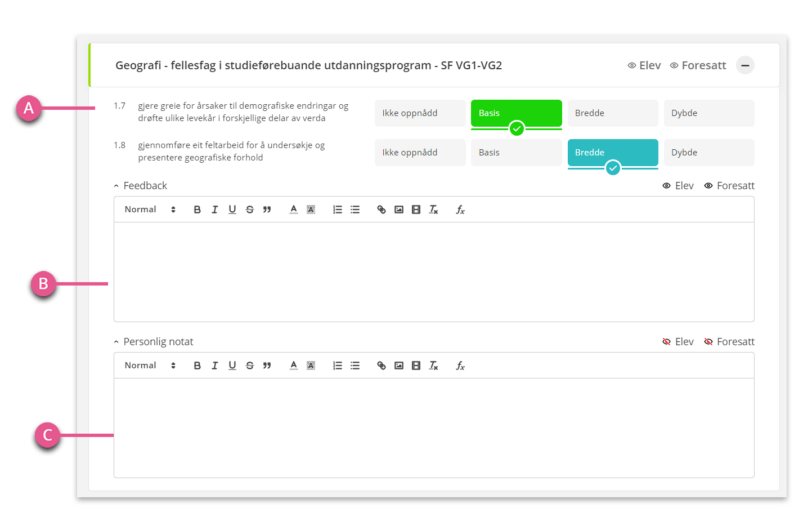Toggle strikethrough in Personlig notat toolbar

coord(250,365)
